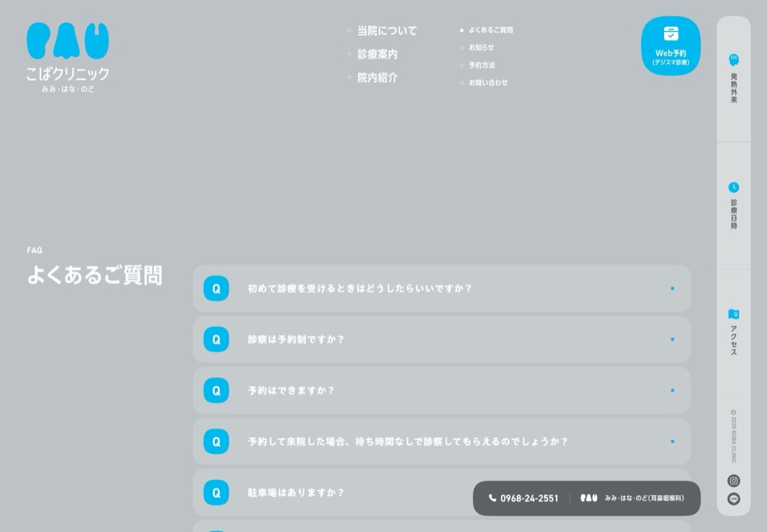The height and width of the screenshot is (532, 767).
Task: Go to お知らせ nav link
Action: pos(481,48)
